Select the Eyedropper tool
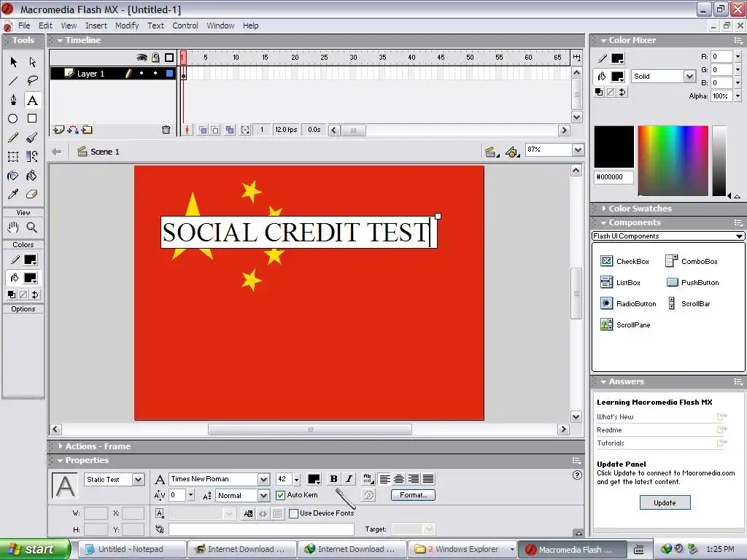The image size is (747, 560). [13, 194]
